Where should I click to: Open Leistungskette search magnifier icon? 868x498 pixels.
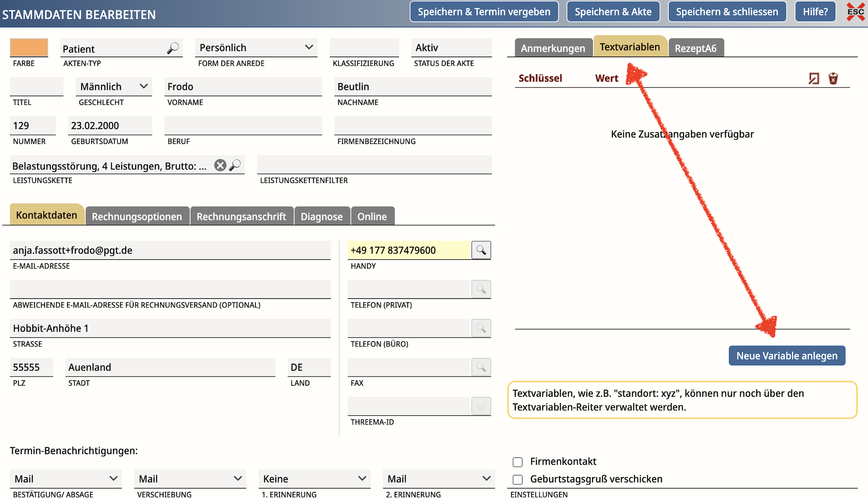[235, 165]
